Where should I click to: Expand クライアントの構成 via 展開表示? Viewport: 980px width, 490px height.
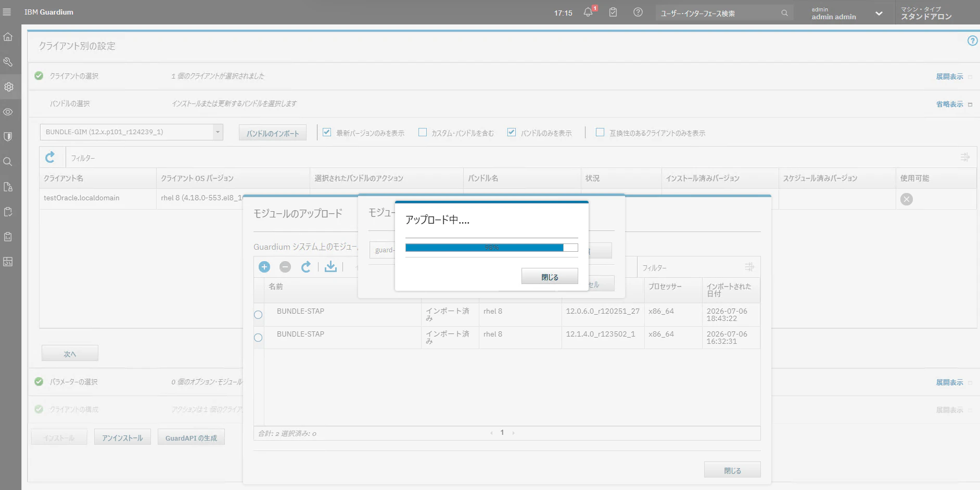950,410
